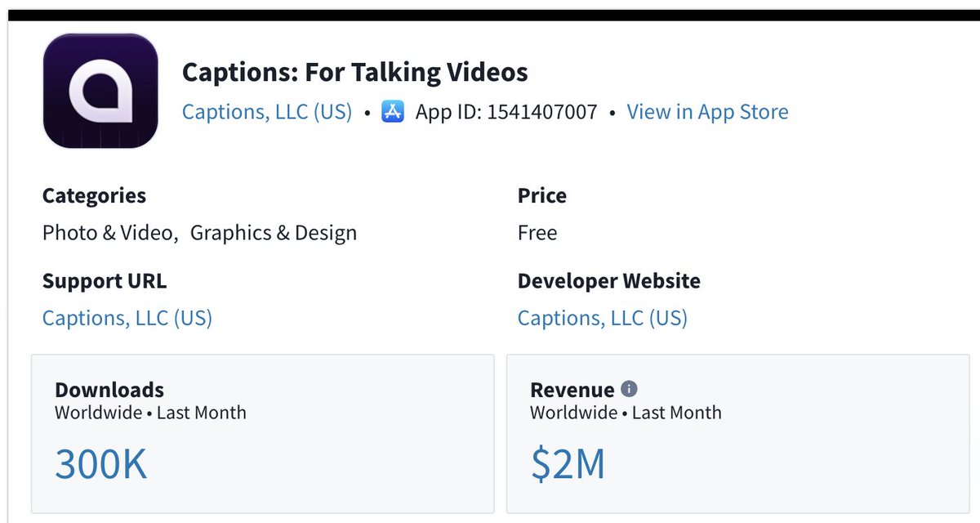
Task: Select the Photo & Video category
Action: click(x=109, y=233)
